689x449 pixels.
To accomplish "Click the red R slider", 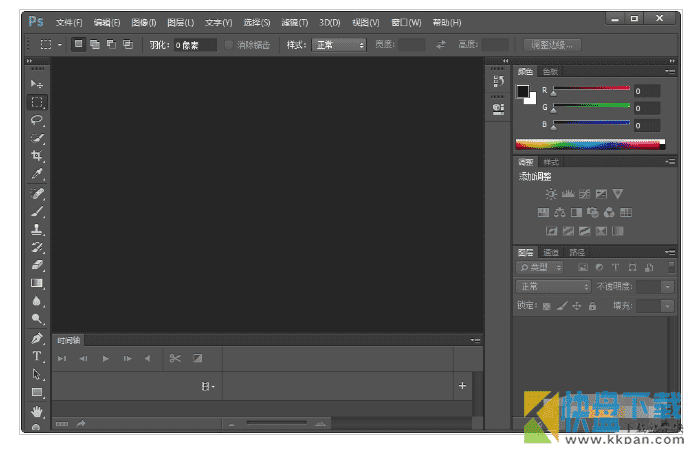I will [591, 90].
